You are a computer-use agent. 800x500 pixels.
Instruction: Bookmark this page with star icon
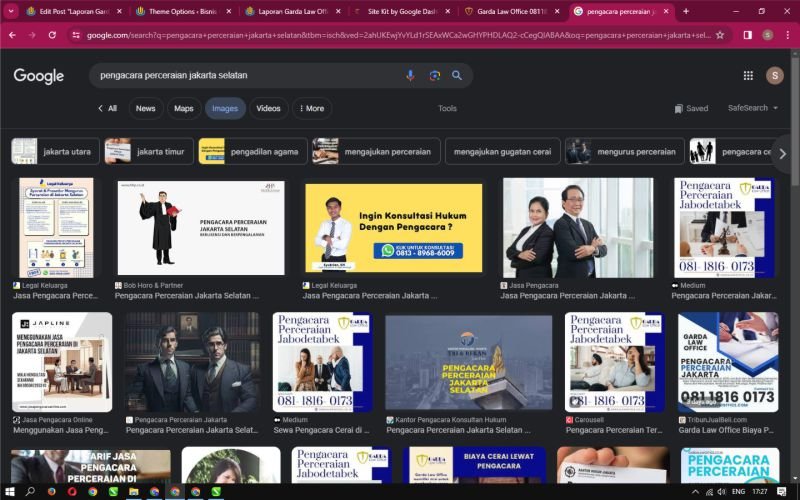[719, 34]
